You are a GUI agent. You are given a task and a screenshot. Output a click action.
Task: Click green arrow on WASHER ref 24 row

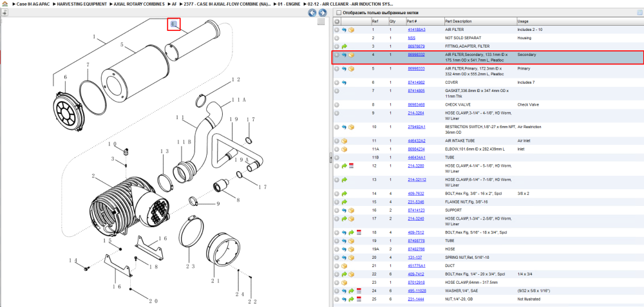click(x=352, y=290)
